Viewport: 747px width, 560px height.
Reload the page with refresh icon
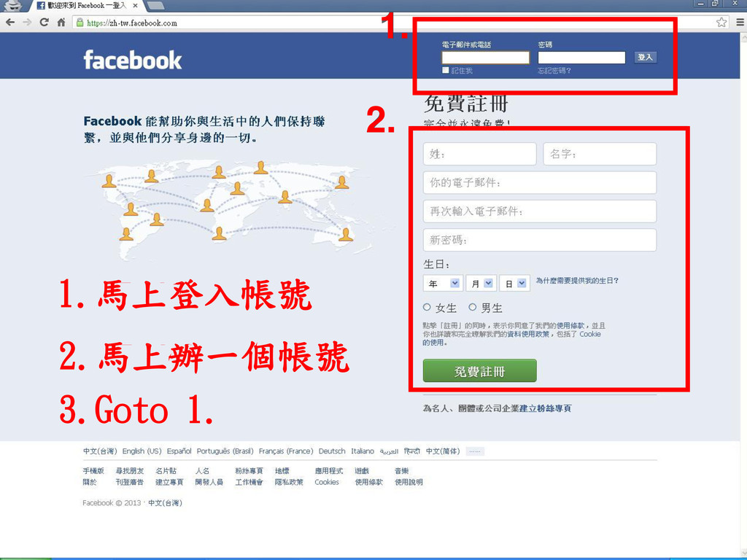tap(44, 22)
